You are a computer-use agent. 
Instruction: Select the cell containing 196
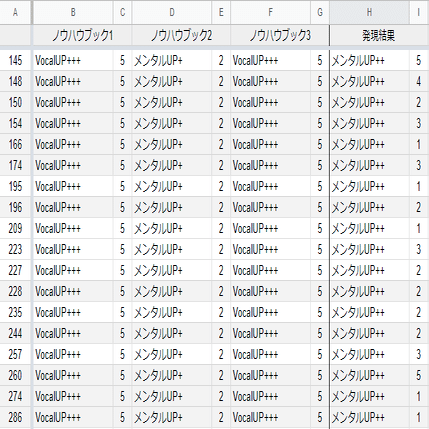15,207
